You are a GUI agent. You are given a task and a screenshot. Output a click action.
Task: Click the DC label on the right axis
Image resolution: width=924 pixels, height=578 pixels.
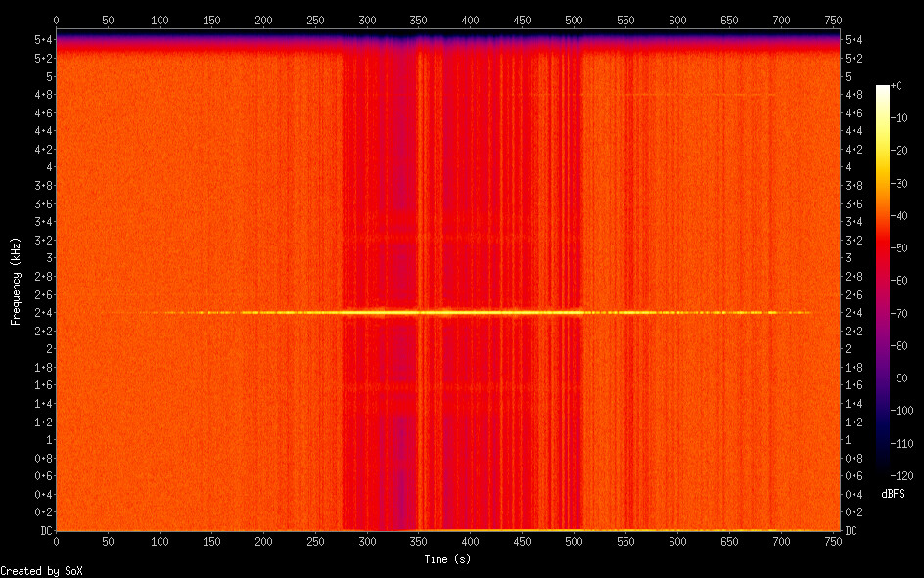coord(852,531)
